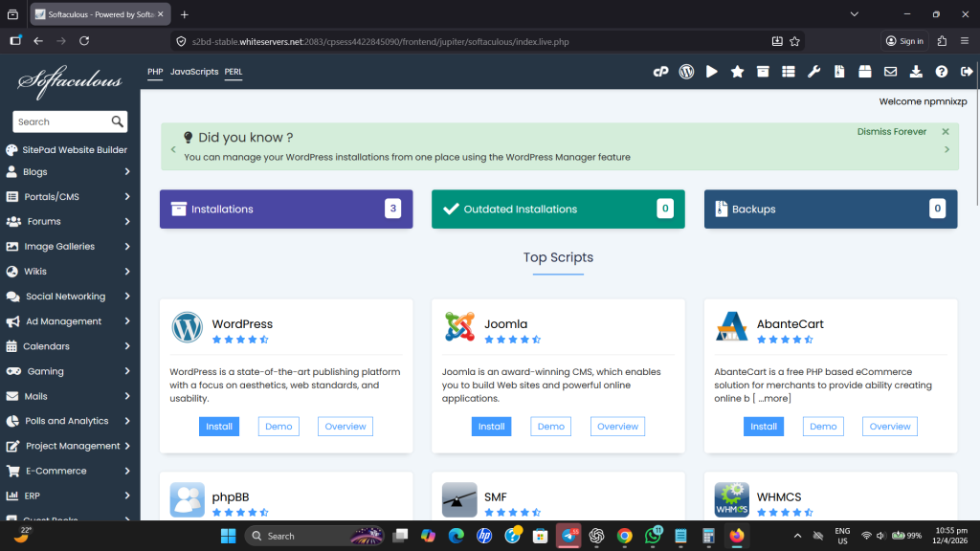Open all installations box icon in toolbar
This screenshot has height=551, width=980.
coord(763,72)
